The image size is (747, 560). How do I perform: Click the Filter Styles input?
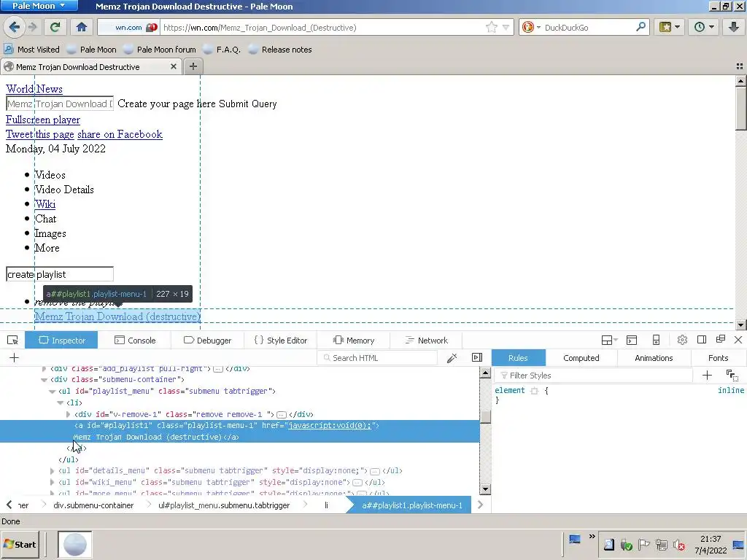(x=593, y=376)
